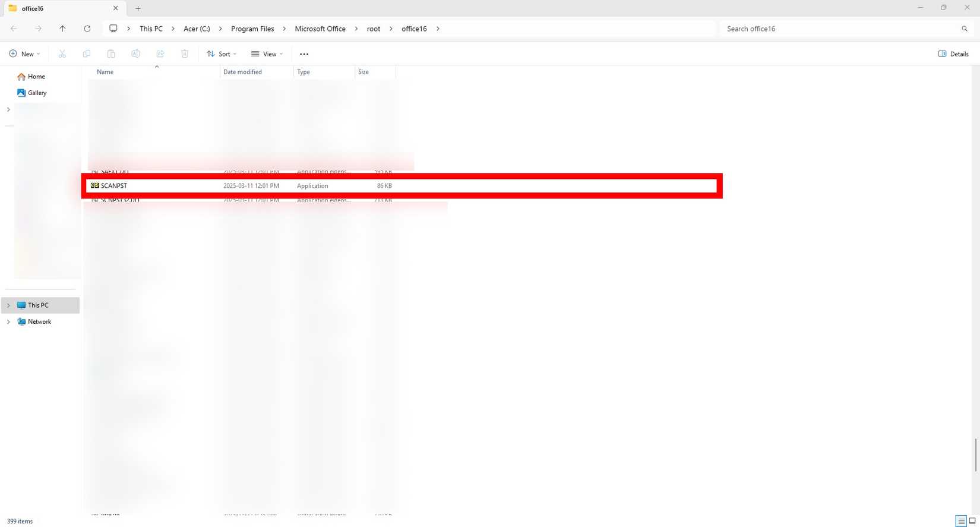Open the View dropdown

267,54
